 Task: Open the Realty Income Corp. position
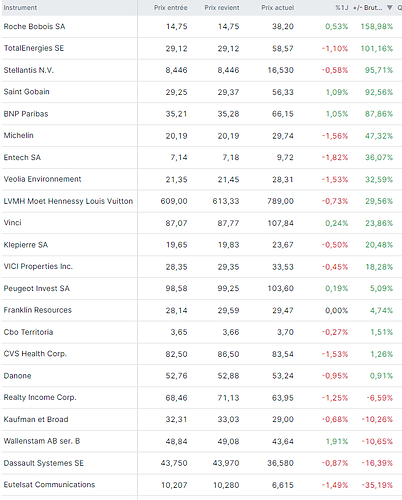point(40,397)
